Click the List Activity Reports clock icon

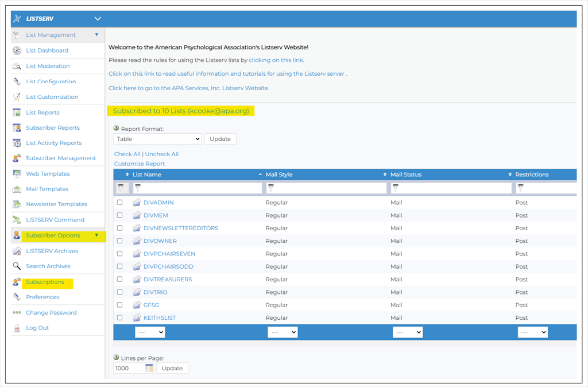[x=16, y=143]
